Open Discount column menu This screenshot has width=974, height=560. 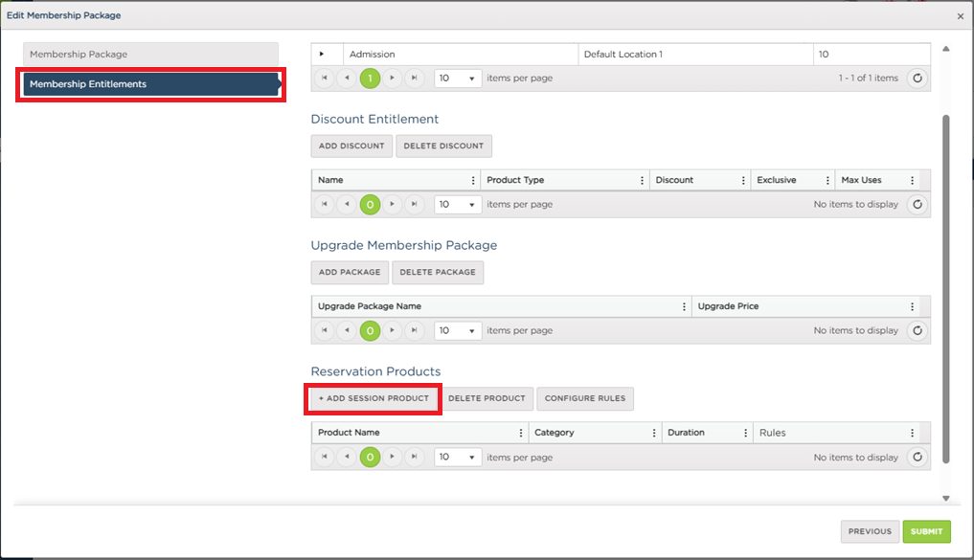coord(743,180)
